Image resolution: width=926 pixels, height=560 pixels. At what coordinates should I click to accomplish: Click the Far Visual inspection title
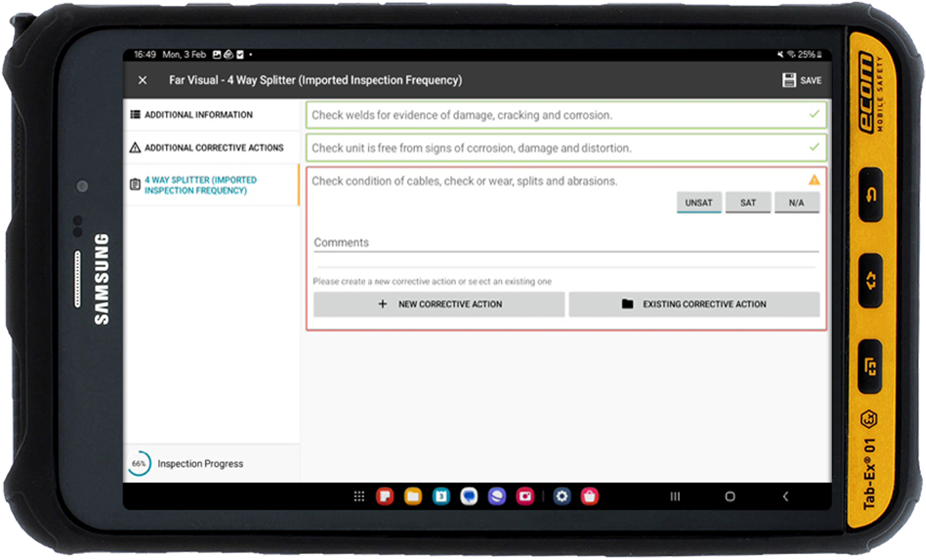click(316, 80)
